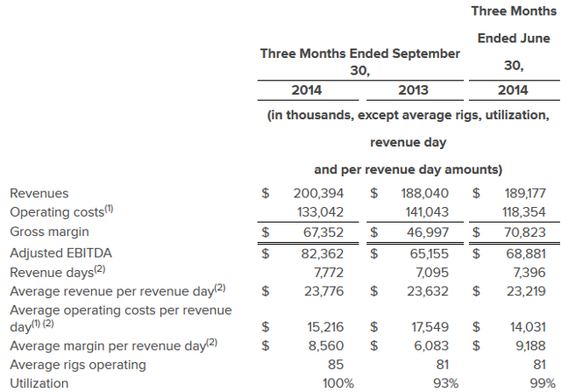Select the 'Revenues' row label
The height and width of the screenshot is (392, 561).
coord(39,193)
